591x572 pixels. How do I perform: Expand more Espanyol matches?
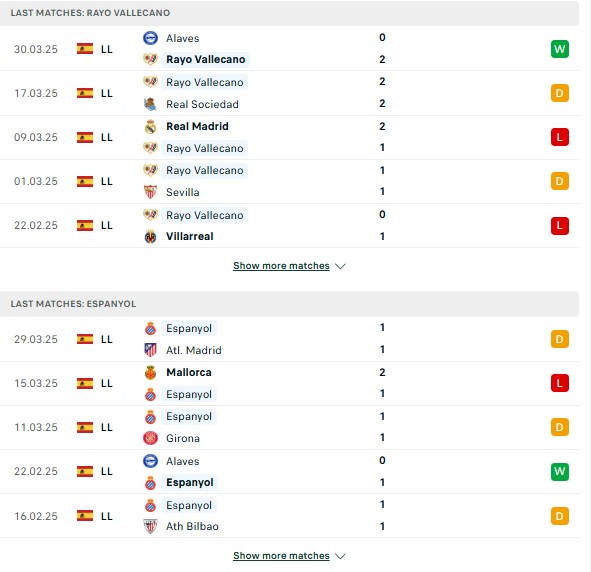pos(281,555)
